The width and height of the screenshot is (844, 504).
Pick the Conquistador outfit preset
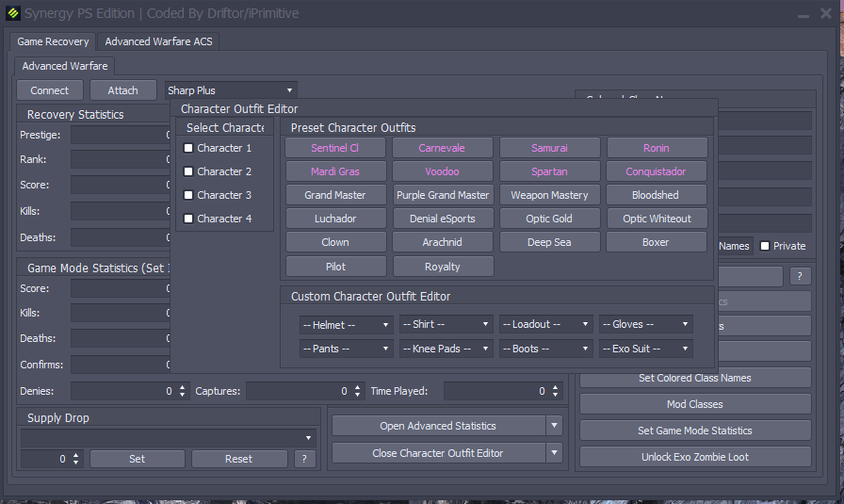(x=657, y=171)
